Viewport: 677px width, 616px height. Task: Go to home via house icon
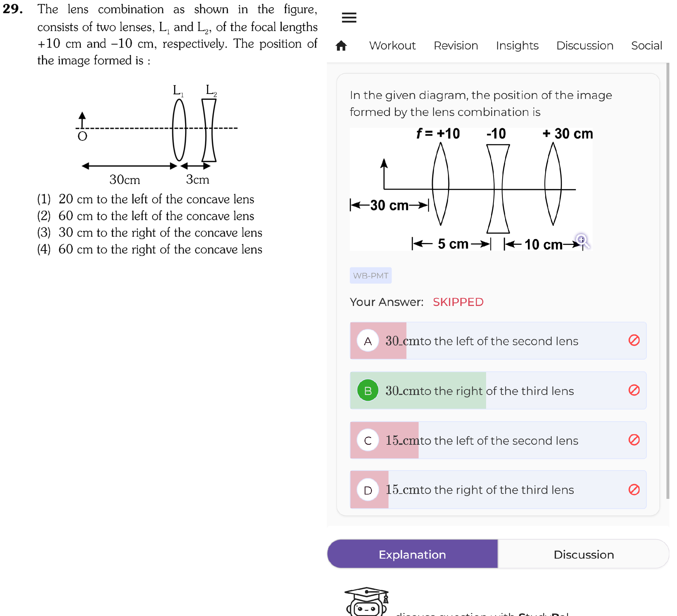(341, 45)
